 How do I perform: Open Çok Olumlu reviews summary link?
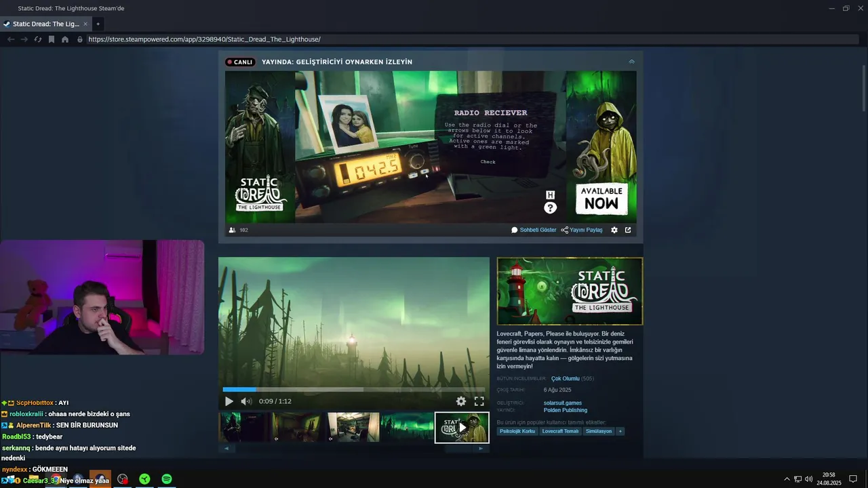pyautogui.click(x=566, y=378)
